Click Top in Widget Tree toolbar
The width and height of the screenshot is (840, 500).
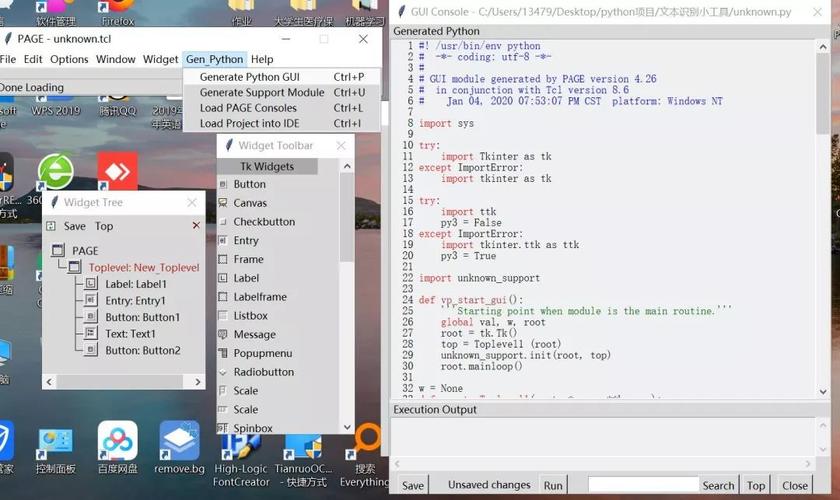[104, 226]
